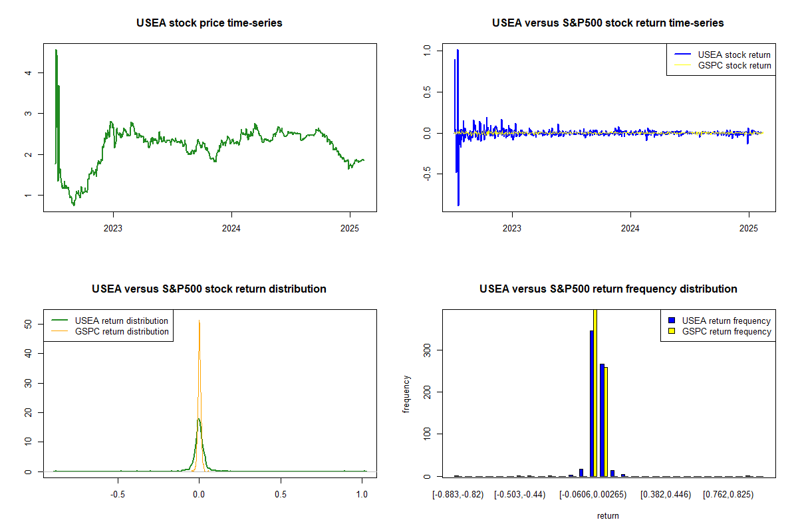Click the '300' y-axis tick of the histogram

[428, 350]
